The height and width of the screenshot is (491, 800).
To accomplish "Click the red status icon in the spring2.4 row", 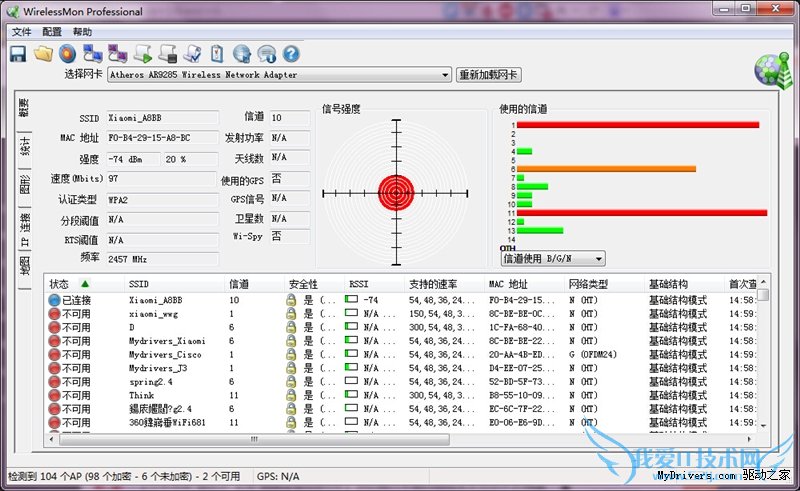I will [54, 382].
